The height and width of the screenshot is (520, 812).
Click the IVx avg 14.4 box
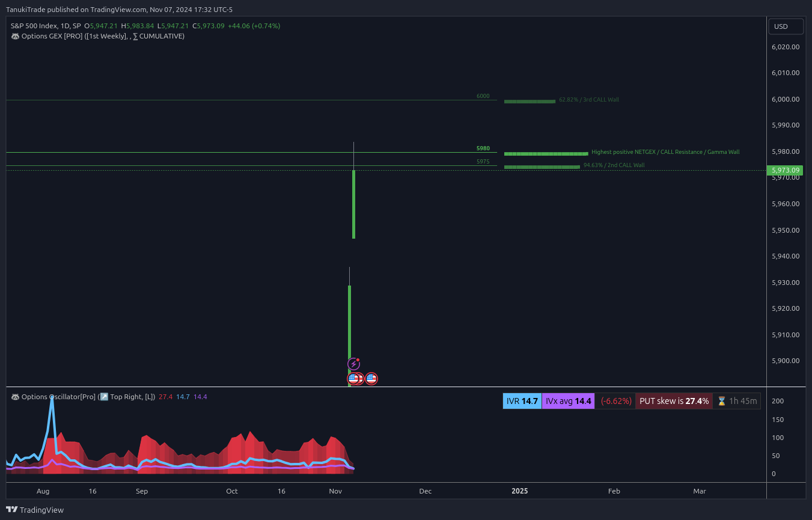[x=568, y=401]
